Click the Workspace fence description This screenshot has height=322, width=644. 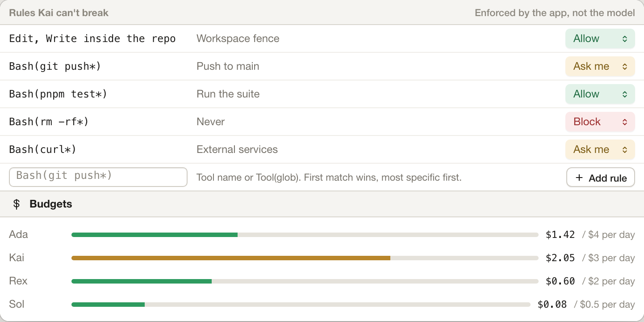click(238, 38)
